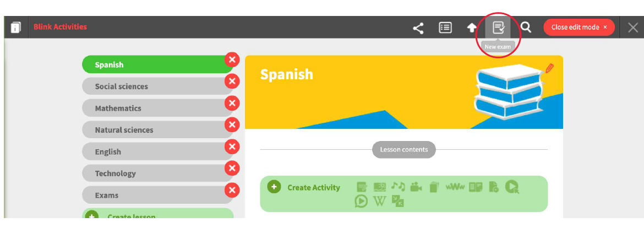
Task: Select the image picture activity icon
Action: [x=379, y=187]
